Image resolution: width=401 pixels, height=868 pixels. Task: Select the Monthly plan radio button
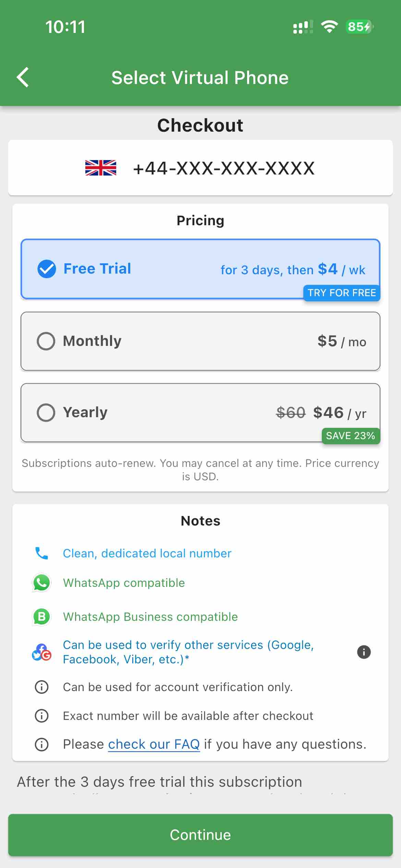46,341
